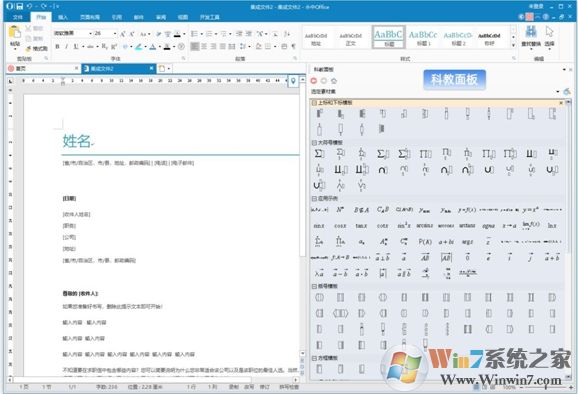The height and width of the screenshot is (394, 578).
Task: Toggle show paragraph marks
Action: [293, 46]
